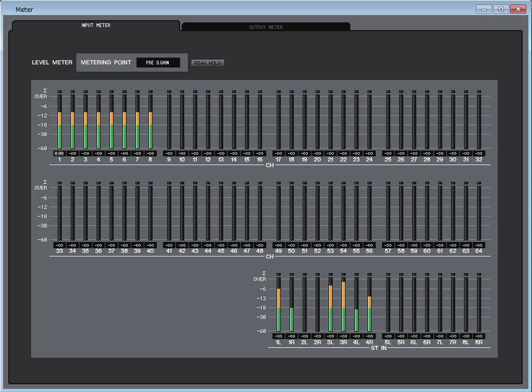The height and width of the screenshot is (392, 532).
Task: Click the peak readout under channel 20
Action: 317,153
